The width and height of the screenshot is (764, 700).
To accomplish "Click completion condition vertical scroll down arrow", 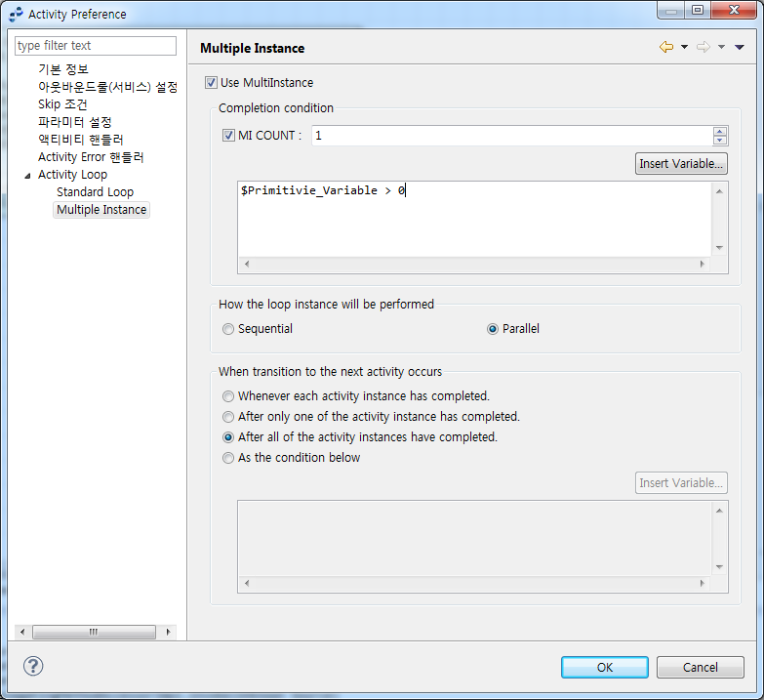I will click(719, 248).
